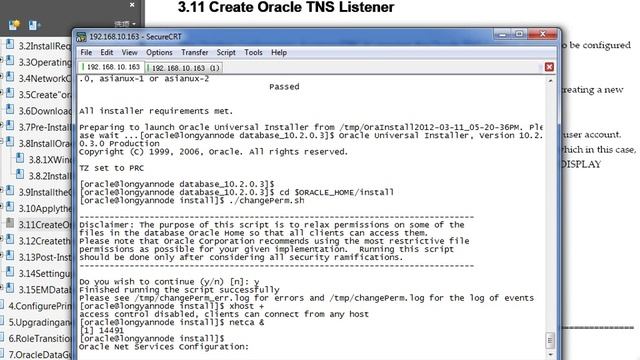640x360 pixels.
Task: Close the bookmarks panel with X
Action: 132,5
